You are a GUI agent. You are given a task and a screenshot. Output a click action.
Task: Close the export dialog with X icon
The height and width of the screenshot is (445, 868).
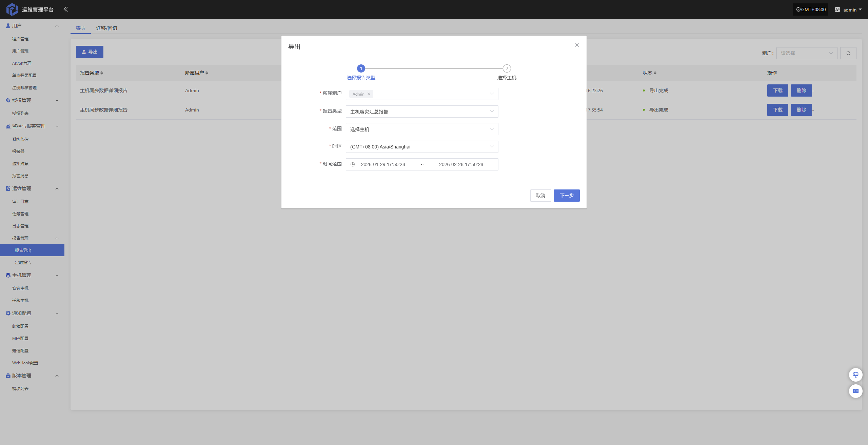(577, 45)
